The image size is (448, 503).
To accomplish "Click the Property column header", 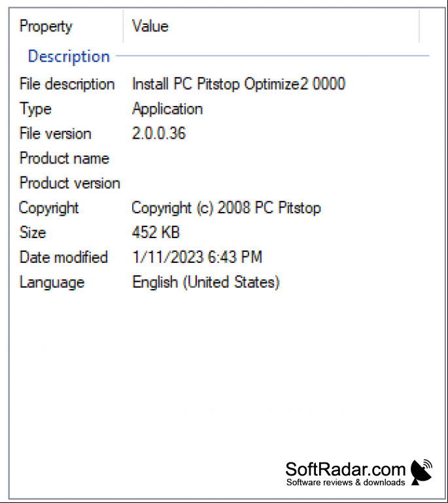I will pyautogui.click(x=46, y=26).
